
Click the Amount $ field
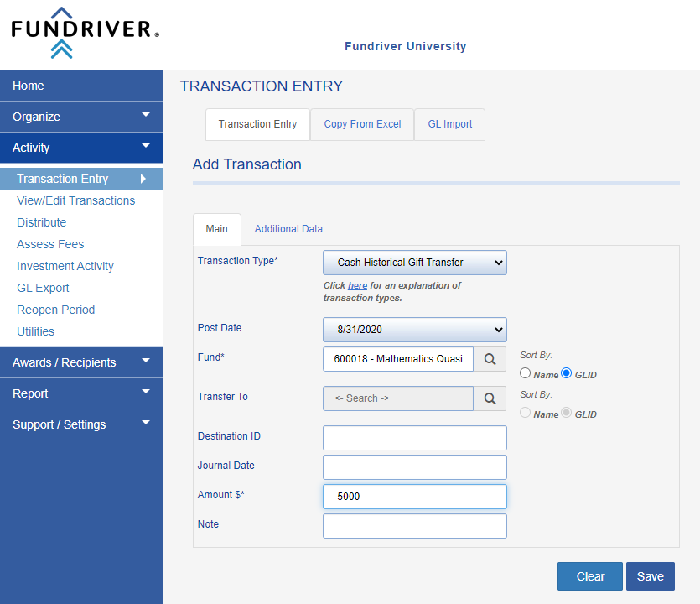click(x=415, y=497)
